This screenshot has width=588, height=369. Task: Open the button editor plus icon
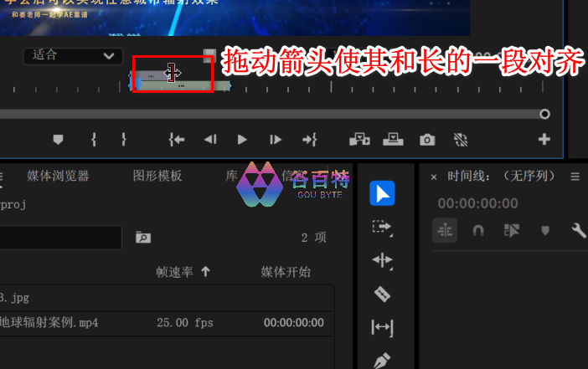tap(544, 140)
